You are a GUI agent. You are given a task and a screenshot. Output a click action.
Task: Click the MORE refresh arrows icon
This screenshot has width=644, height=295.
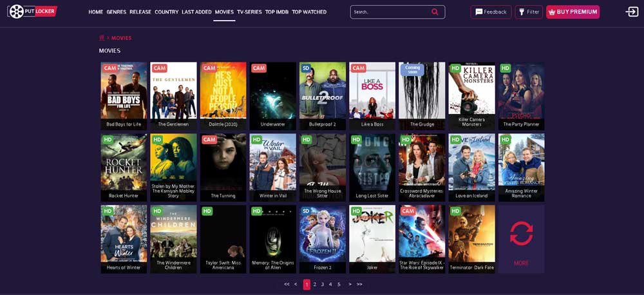coord(521,233)
